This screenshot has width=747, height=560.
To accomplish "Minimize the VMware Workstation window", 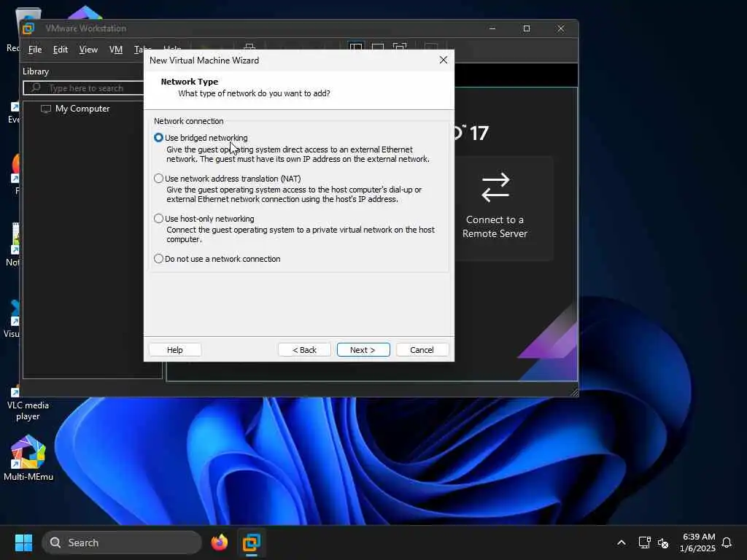I will 492,28.
